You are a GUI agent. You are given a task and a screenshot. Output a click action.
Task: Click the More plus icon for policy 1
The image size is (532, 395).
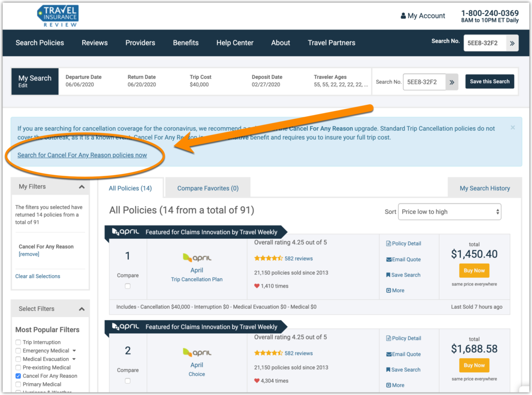[389, 291]
